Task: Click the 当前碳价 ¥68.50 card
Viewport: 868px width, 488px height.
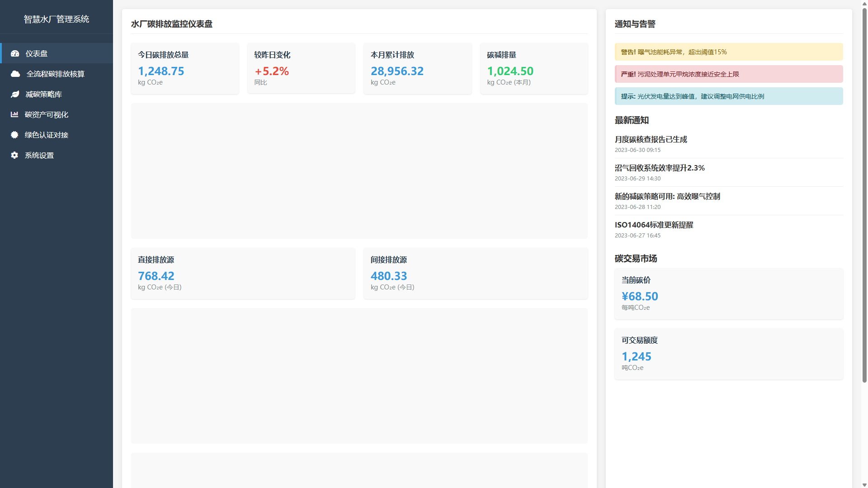Action: point(728,294)
